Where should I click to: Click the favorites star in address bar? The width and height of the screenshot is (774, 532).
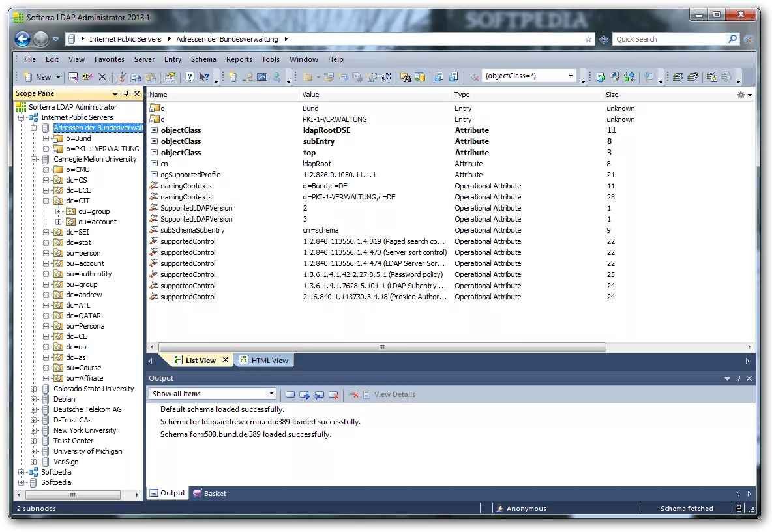click(x=588, y=39)
